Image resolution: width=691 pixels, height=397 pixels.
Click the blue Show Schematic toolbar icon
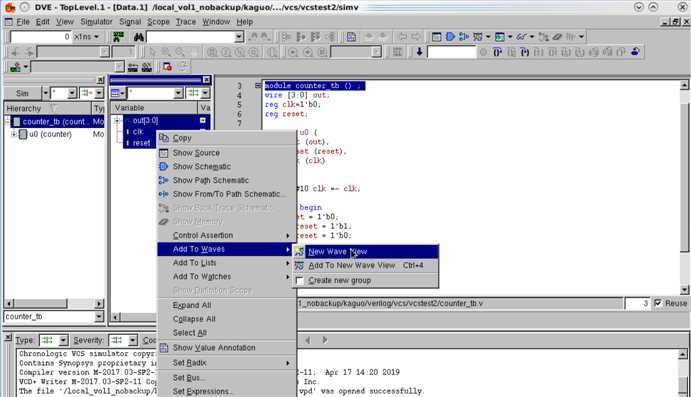click(x=450, y=37)
